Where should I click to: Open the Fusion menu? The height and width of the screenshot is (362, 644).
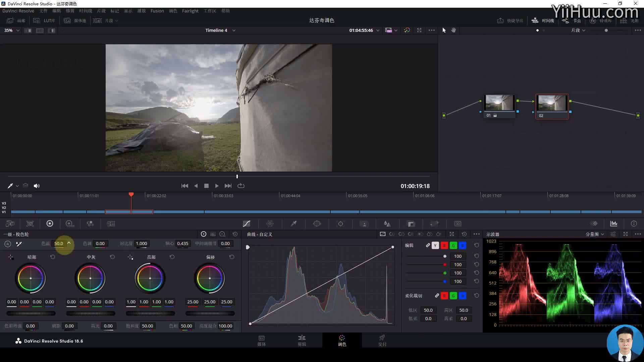coord(157,11)
